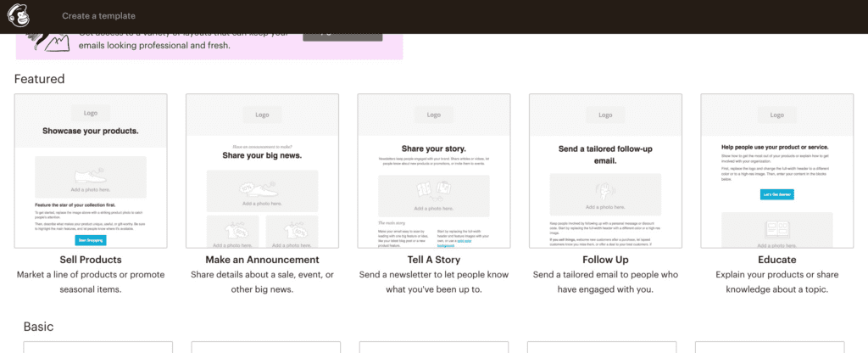Image resolution: width=868 pixels, height=353 pixels.
Task: Click 'Send a tailored email to people' description
Action: pyautogui.click(x=605, y=282)
